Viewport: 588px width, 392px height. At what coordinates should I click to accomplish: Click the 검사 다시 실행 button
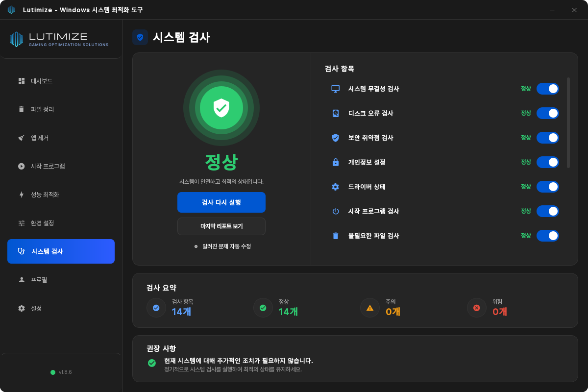[x=221, y=202]
